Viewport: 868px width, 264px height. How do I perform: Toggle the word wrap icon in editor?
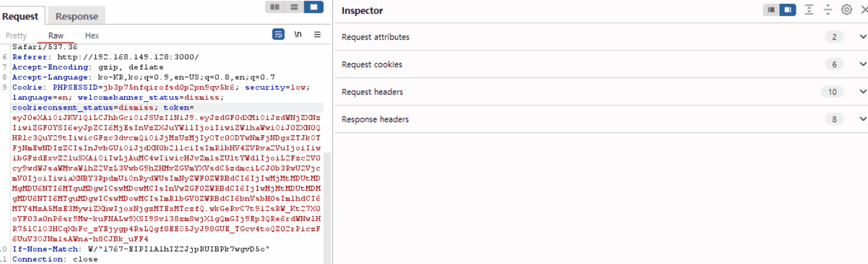tap(279, 35)
